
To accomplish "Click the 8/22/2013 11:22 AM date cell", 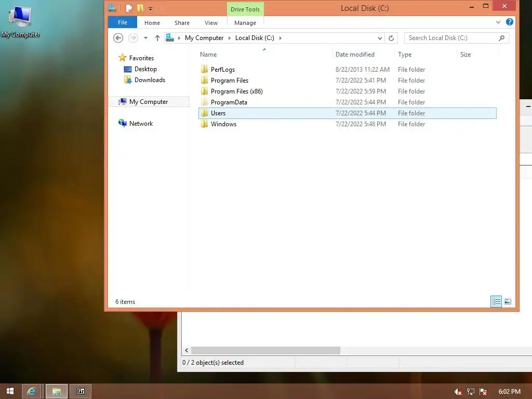I will pyautogui.click(x=362, y=69).
